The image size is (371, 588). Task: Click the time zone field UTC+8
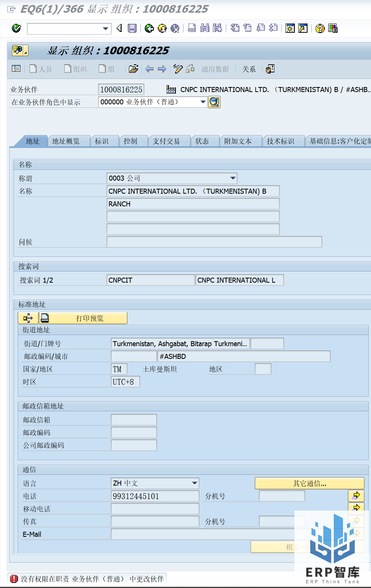click(125, 382)
